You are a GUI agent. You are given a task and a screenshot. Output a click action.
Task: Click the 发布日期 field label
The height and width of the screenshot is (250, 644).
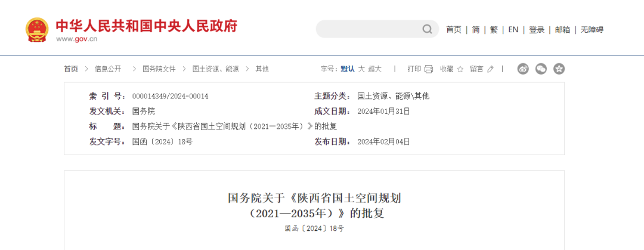333,142
